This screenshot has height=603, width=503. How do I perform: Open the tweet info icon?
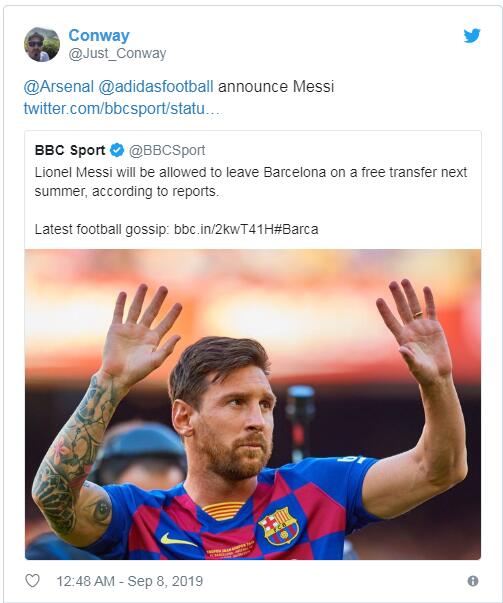(x=473, y=581)
